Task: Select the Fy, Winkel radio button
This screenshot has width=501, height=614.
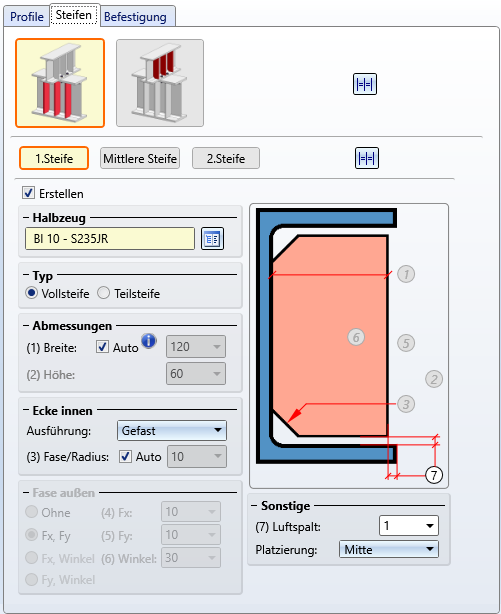Action: click(31, 580)
